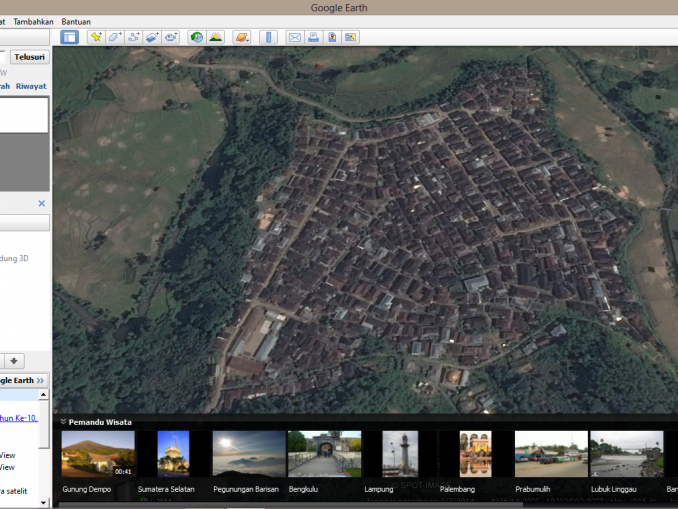The width and height of the screenshot is (678, 509).
Task: Open the Bantuan menu
Action: coord(76,21)
